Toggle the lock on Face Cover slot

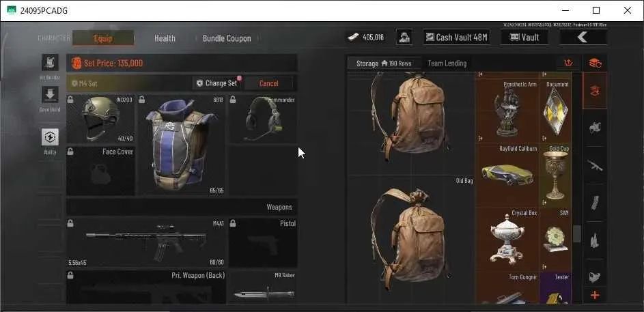70,152
